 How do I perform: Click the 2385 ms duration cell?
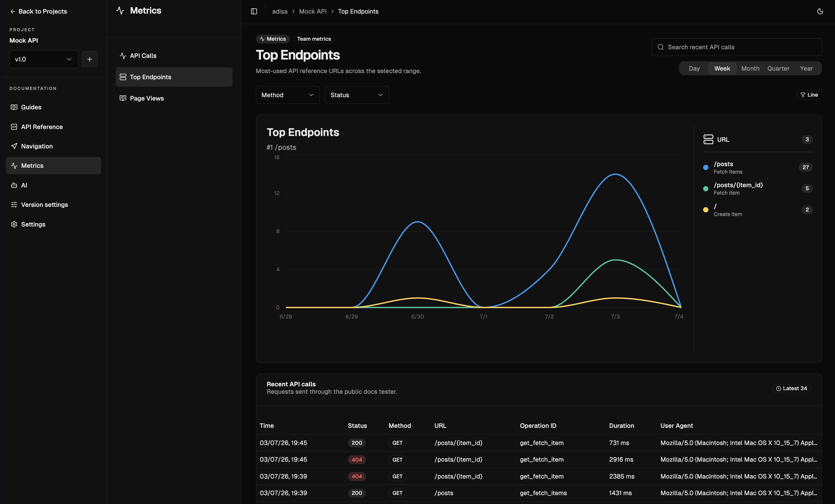tap(621, 477)
